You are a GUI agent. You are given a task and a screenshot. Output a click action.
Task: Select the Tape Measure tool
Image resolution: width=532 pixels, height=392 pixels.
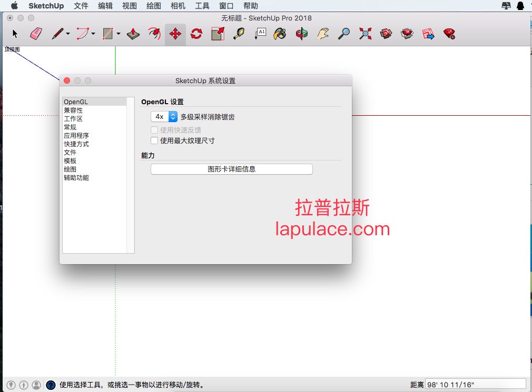tap(239, 34)
